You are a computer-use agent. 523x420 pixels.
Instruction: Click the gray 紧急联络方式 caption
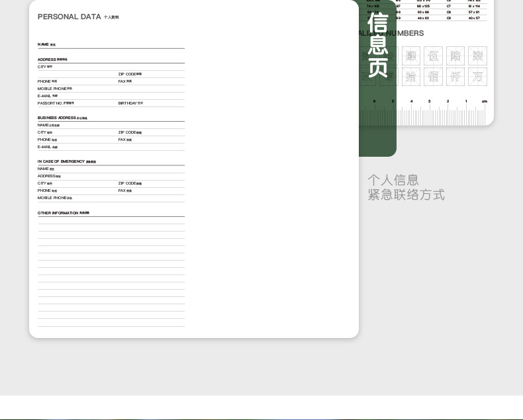click(x=406, y=194)
